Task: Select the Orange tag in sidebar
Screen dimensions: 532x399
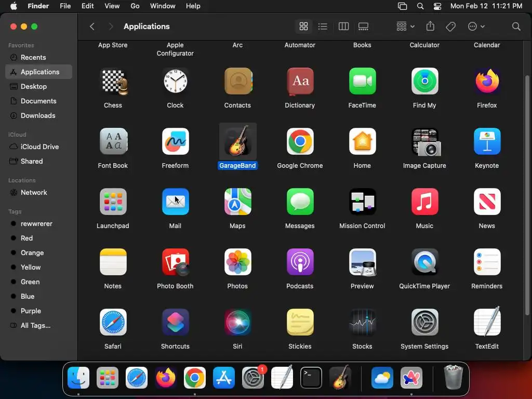Action: (x=38, y=253)
